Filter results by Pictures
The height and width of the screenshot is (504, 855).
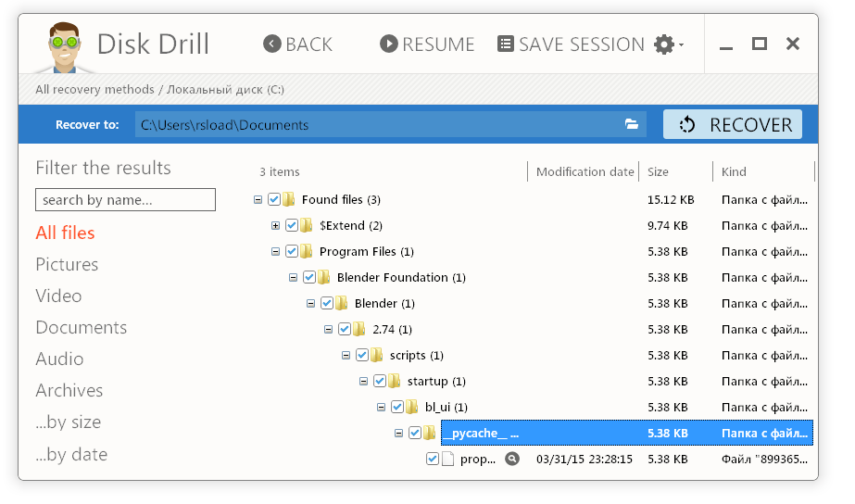tap(67, 264)
